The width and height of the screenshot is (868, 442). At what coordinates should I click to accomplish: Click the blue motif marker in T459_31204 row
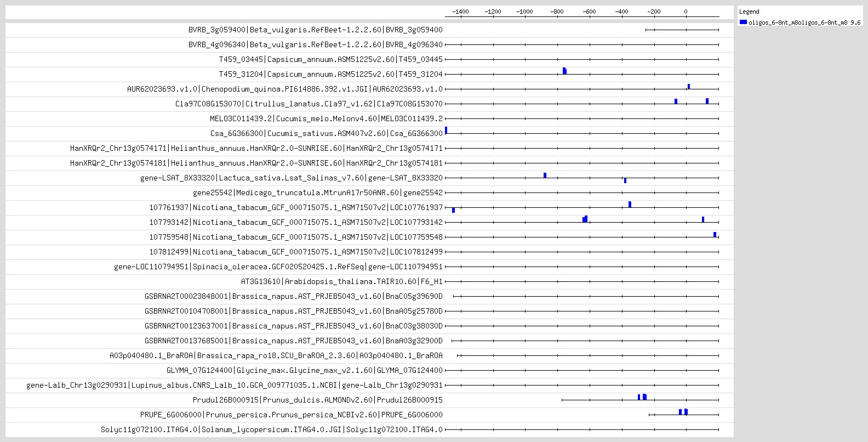coord(564,71)
